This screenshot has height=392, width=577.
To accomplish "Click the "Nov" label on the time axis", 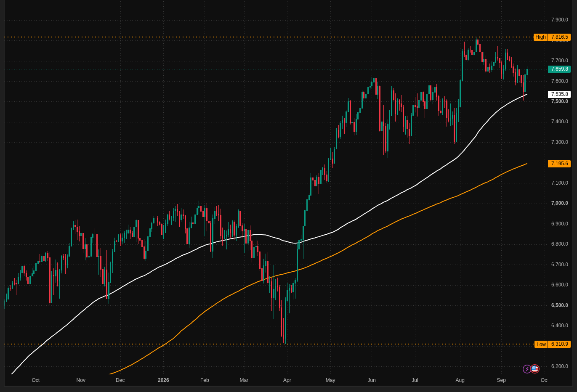I will [x=81, y=380].
